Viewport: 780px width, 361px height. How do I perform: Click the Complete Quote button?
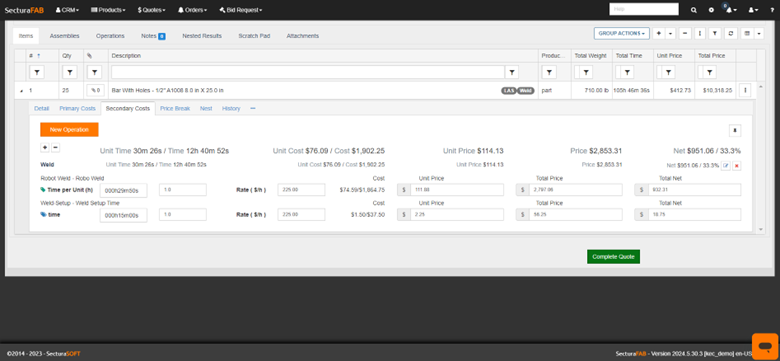613,257
